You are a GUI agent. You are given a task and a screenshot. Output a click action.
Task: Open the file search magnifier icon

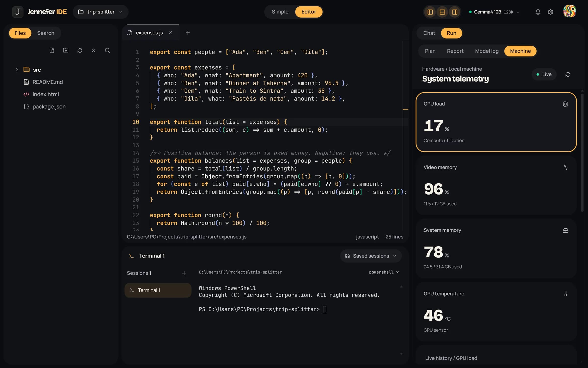(107, 50)
